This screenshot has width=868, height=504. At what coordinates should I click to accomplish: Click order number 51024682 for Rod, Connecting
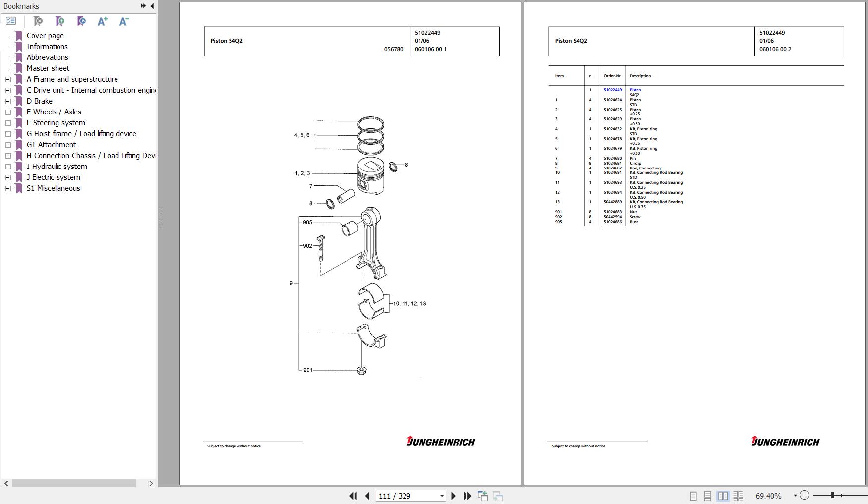612,168
